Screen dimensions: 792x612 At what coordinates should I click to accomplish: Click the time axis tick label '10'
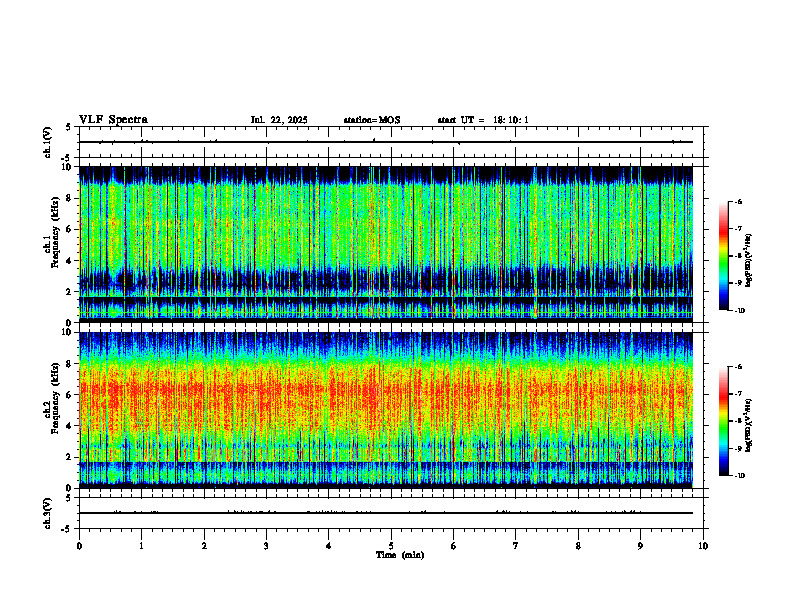[x=703, y=546]
